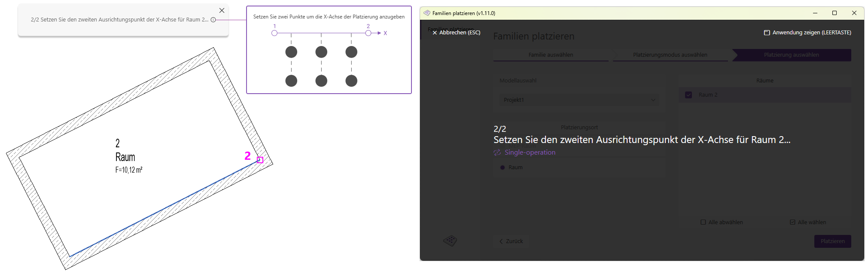868x274 pixels.
Task: Click the Zurück back button
Action: point(511,241)
